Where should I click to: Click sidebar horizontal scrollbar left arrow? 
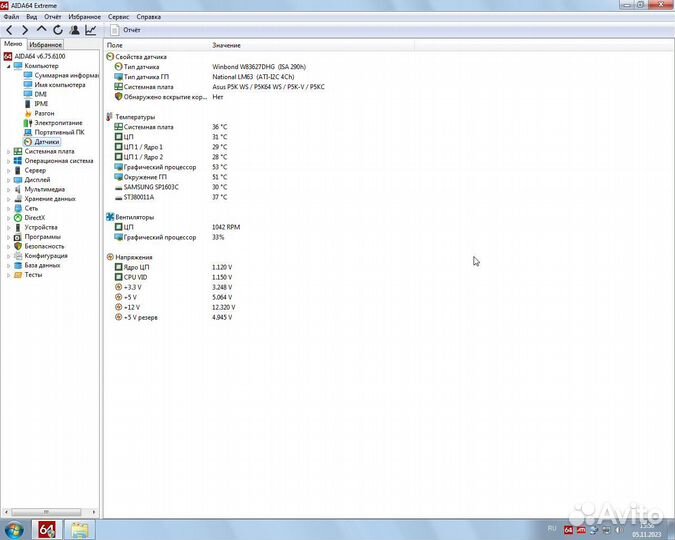(6, 512)
